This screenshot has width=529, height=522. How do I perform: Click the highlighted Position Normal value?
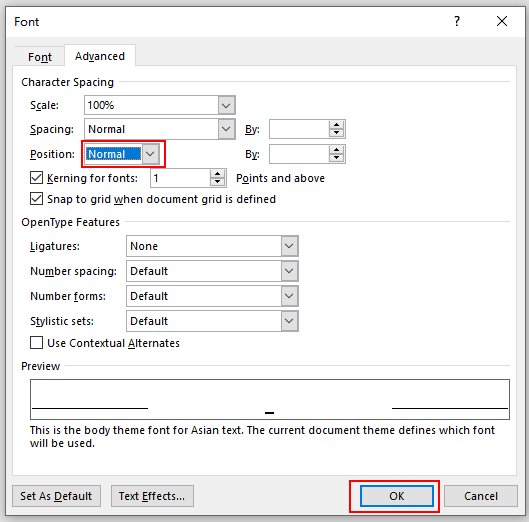(x=113, y=154)
